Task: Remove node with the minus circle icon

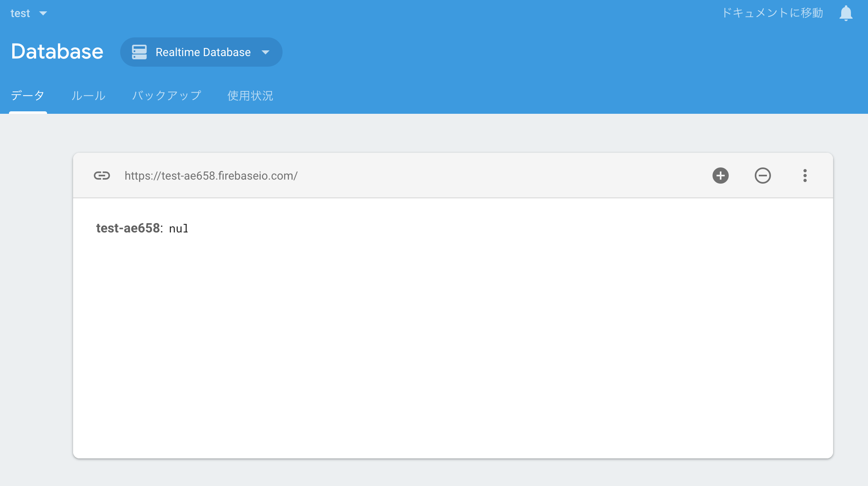Action: pyautogui.click(x=763, y=176)
